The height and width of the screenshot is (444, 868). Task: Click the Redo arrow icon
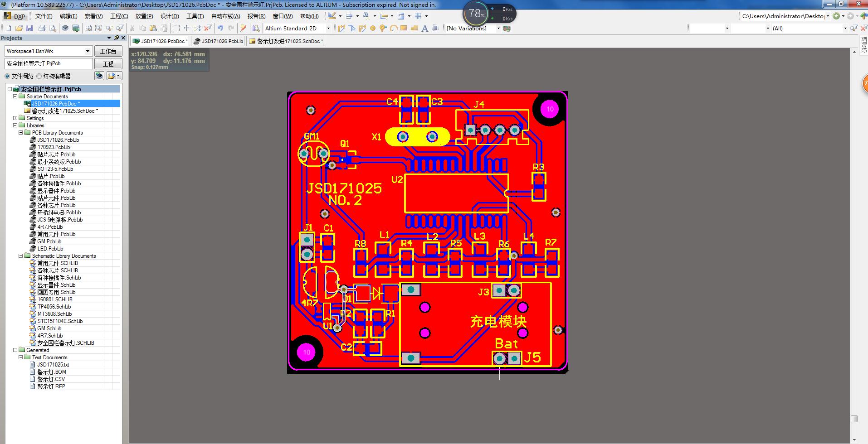pos(231,28)
